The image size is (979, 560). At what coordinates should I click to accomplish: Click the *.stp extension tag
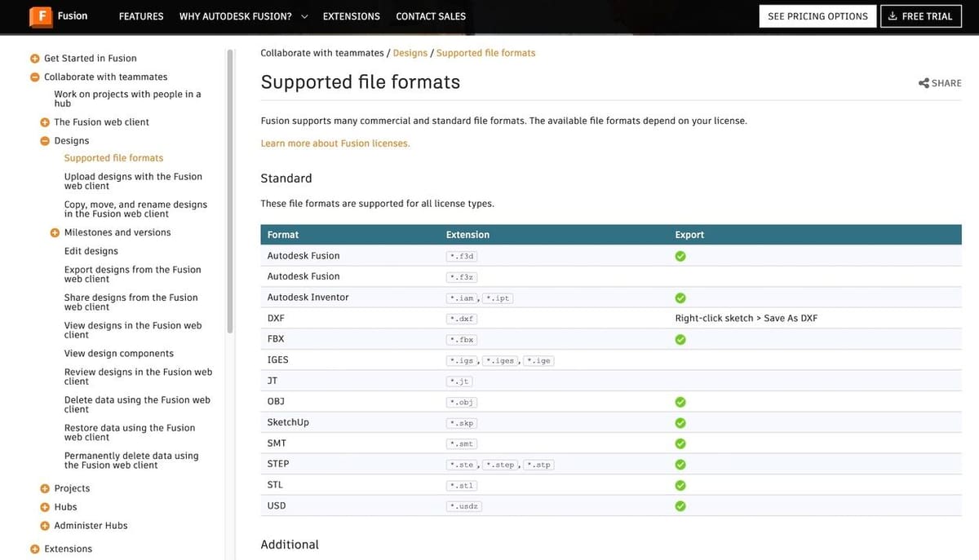pos(538,465)
